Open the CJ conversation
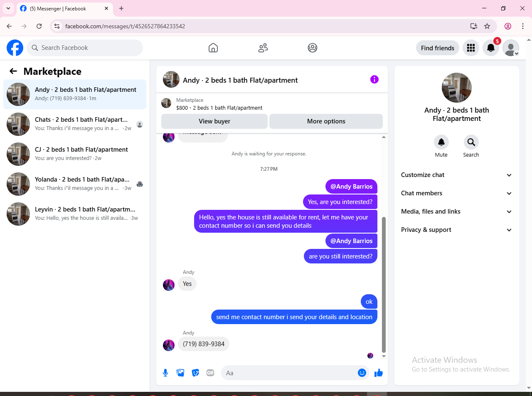This screenshot has height=396, width=532. (x=75, y=154)
